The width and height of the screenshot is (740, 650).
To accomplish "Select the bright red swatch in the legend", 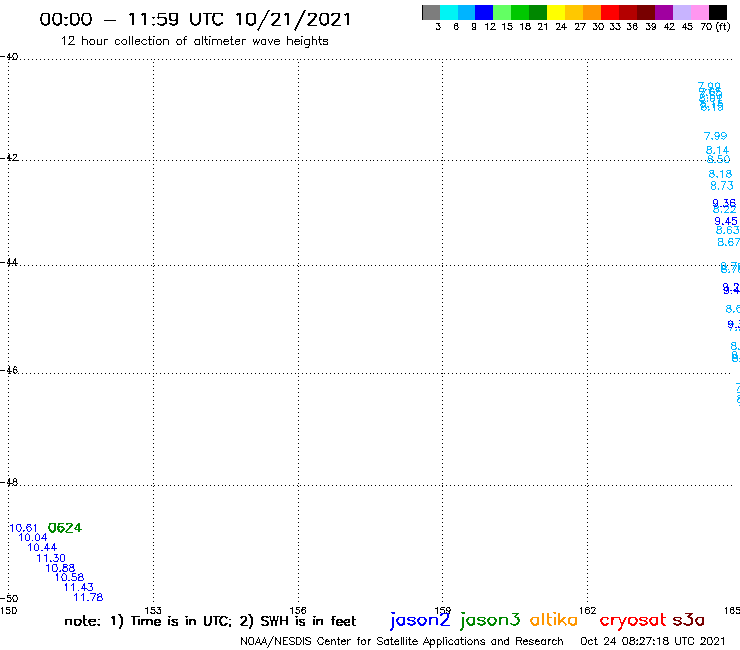I will (x=610, y=12).
